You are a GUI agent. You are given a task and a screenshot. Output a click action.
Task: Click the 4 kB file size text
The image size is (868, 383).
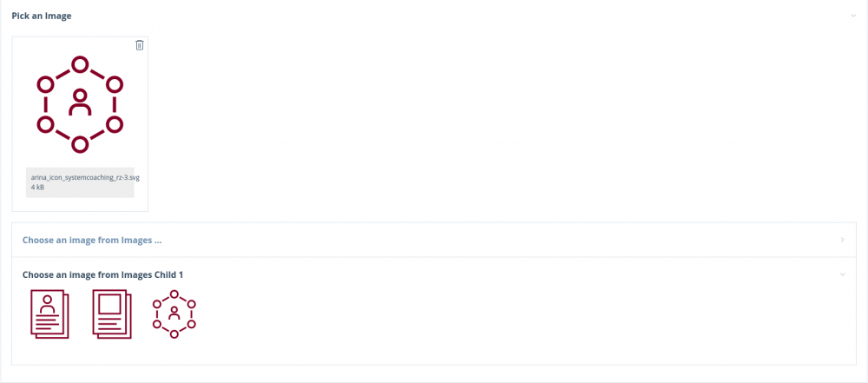click(x=38, y=188)
